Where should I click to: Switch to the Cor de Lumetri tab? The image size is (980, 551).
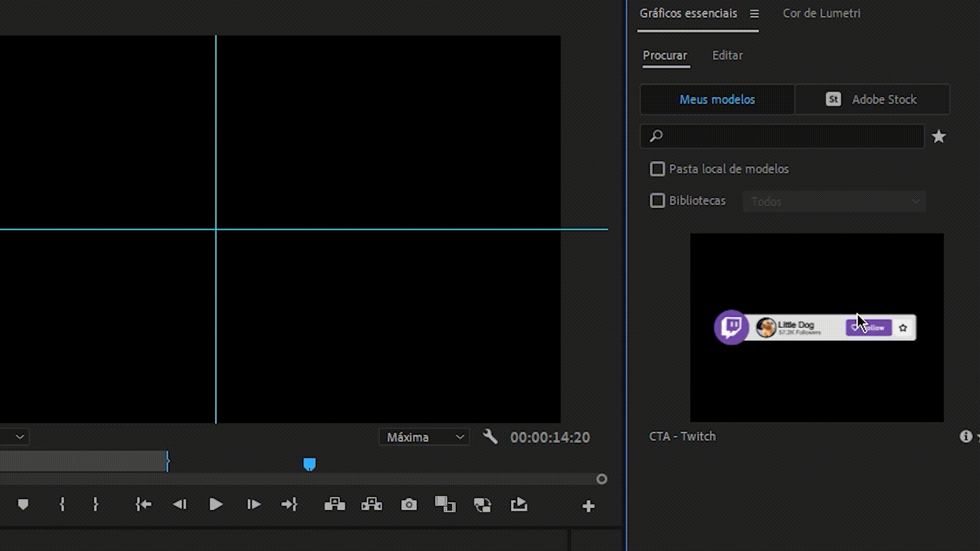pyautogui.click(x=821, y=14)
